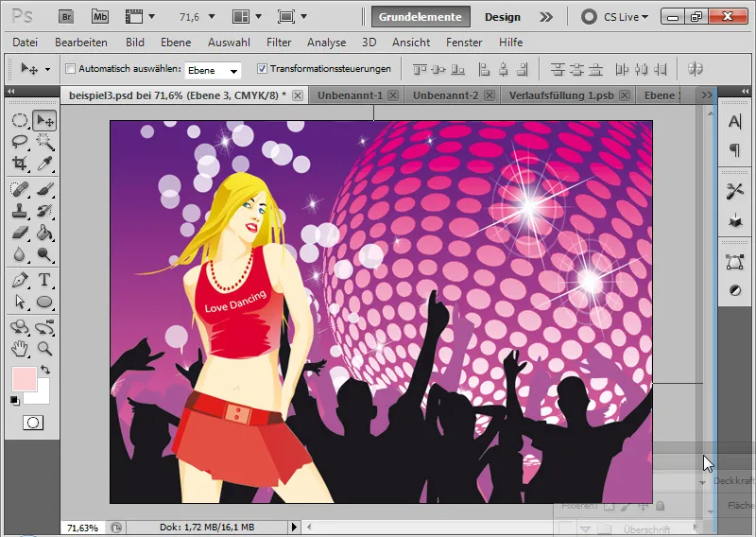Auto-align layers button
756x537 pixels.
click(695, 69)
